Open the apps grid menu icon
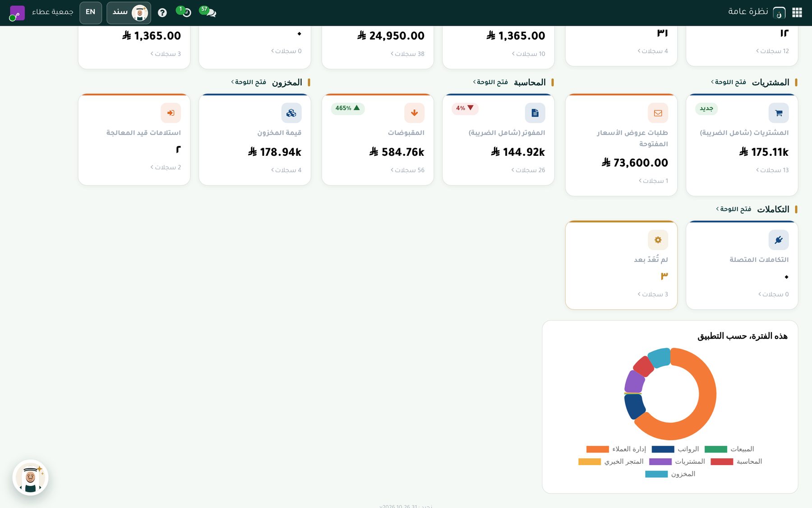812x508 pixels. pos(797,13)
